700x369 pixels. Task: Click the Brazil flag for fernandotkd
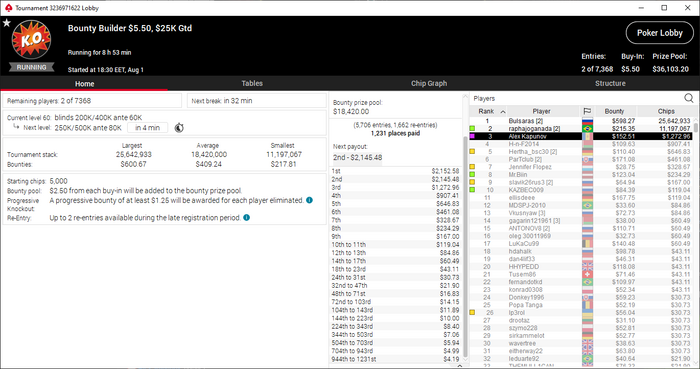pos(588,282)
